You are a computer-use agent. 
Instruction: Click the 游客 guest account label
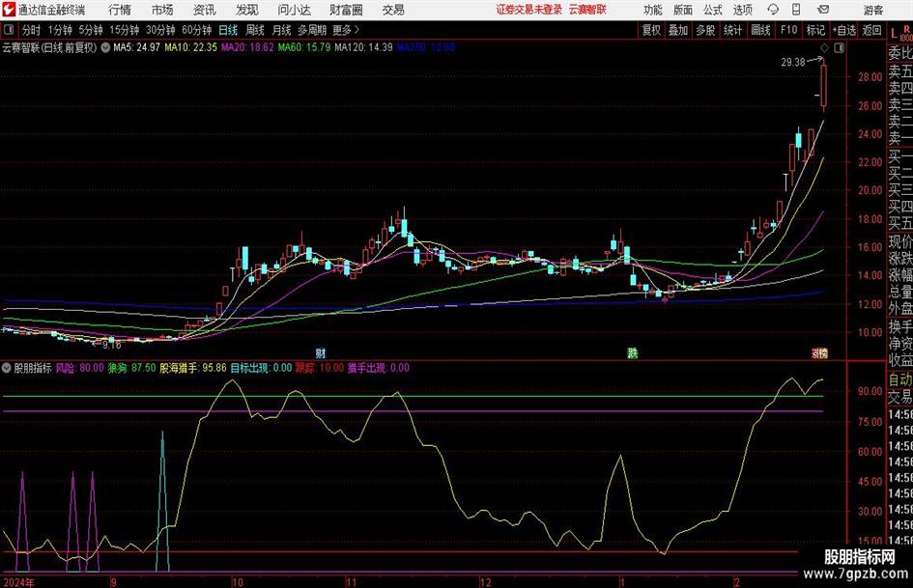pyautogui.click(x=873, y=10)
